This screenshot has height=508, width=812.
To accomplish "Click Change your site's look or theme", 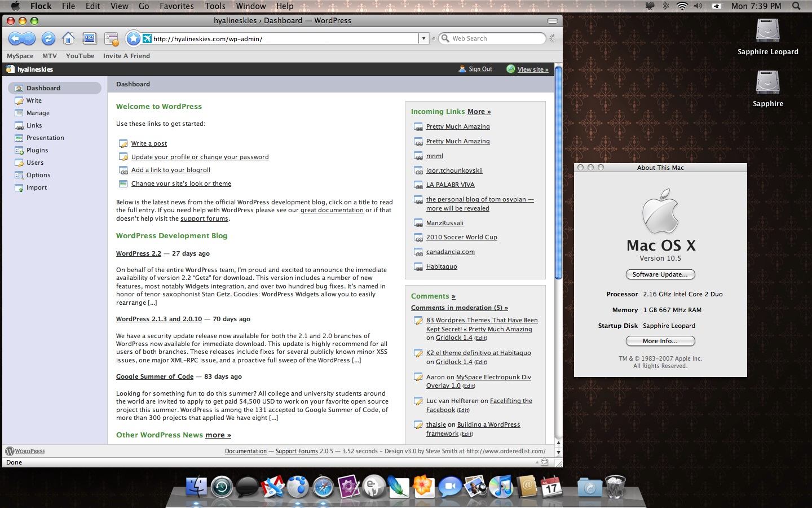I will pyautogui.click(x=181, y=183).
